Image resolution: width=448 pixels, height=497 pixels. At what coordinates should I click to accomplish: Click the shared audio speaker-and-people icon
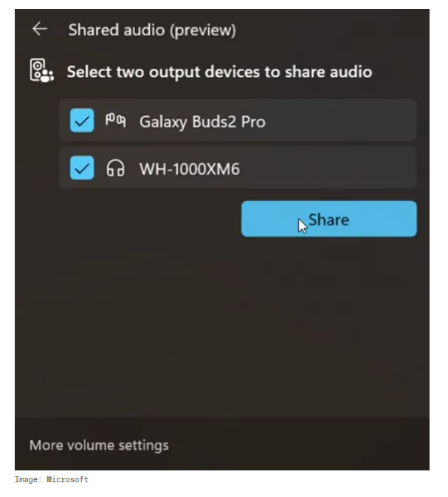(x=42, y=71)
